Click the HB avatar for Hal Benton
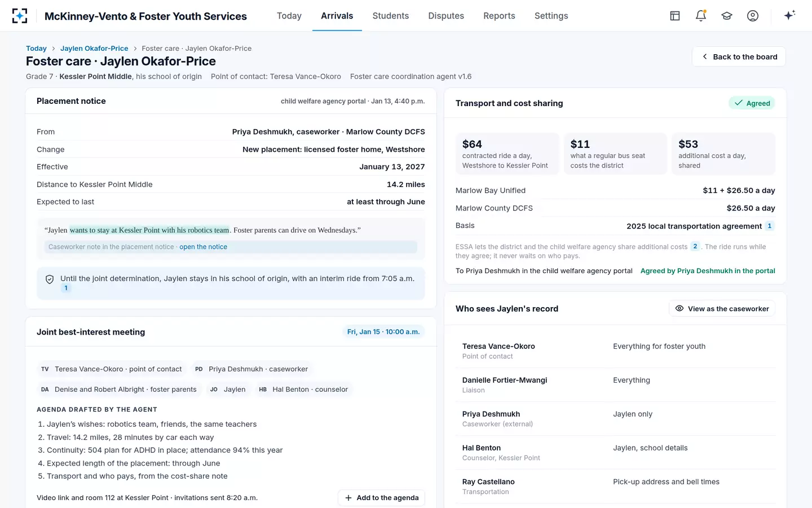The height and width of the screenshot is (508, 812). pos(263,389)
